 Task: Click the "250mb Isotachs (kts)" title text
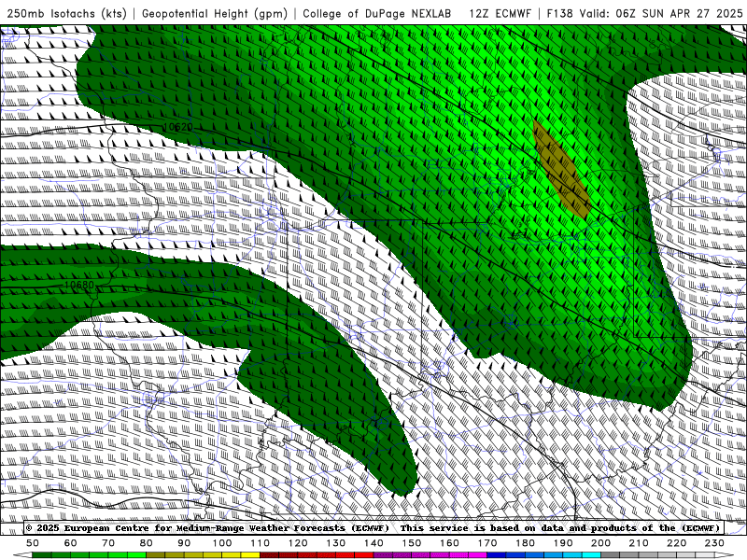click(66, 13)
